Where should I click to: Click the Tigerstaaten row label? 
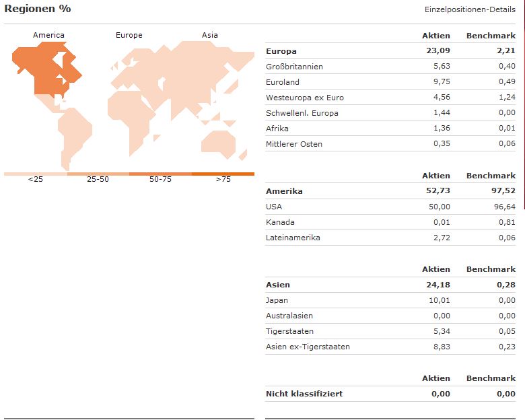coord(290,331)
